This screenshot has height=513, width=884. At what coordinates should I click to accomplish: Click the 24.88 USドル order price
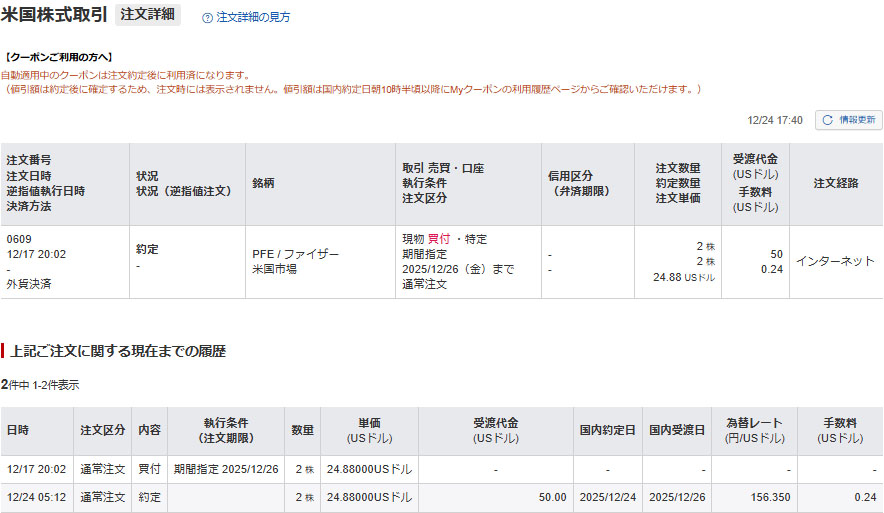pos(684,277)
